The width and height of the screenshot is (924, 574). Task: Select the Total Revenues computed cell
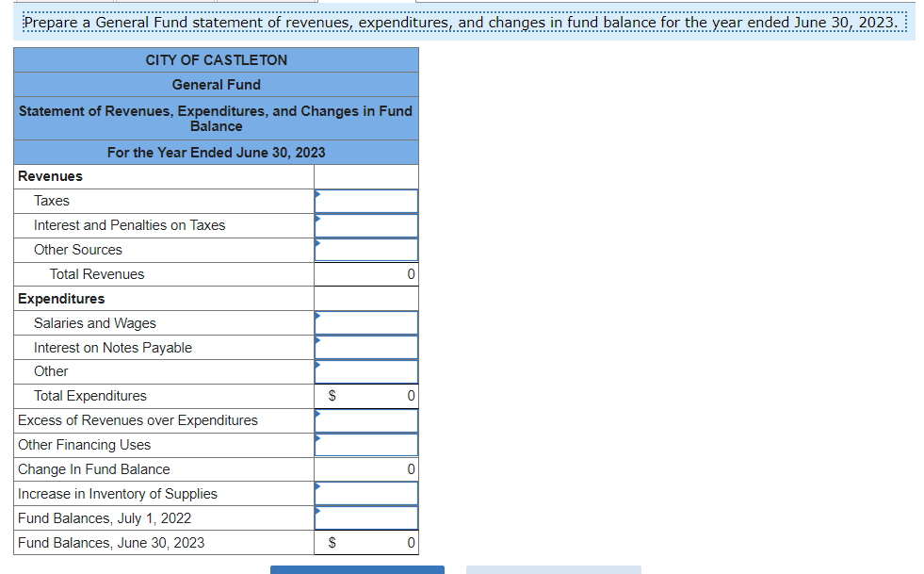(365, 273)
